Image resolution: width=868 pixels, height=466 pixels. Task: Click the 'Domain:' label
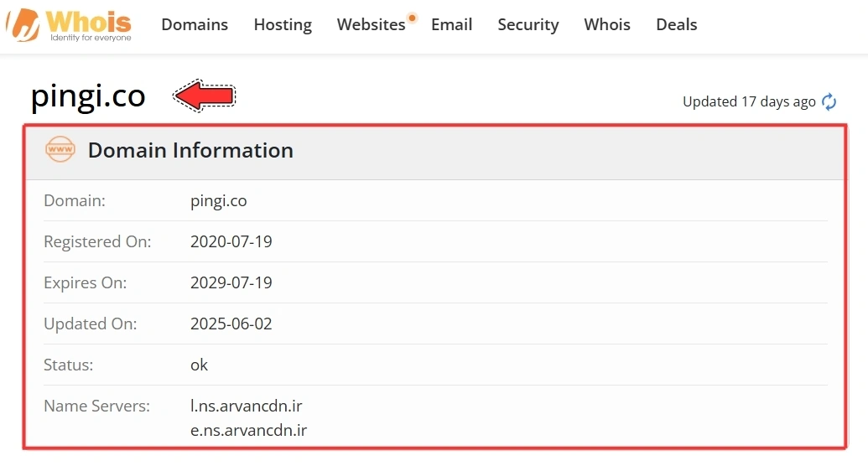pyautogui.click(x=75, y=200)
